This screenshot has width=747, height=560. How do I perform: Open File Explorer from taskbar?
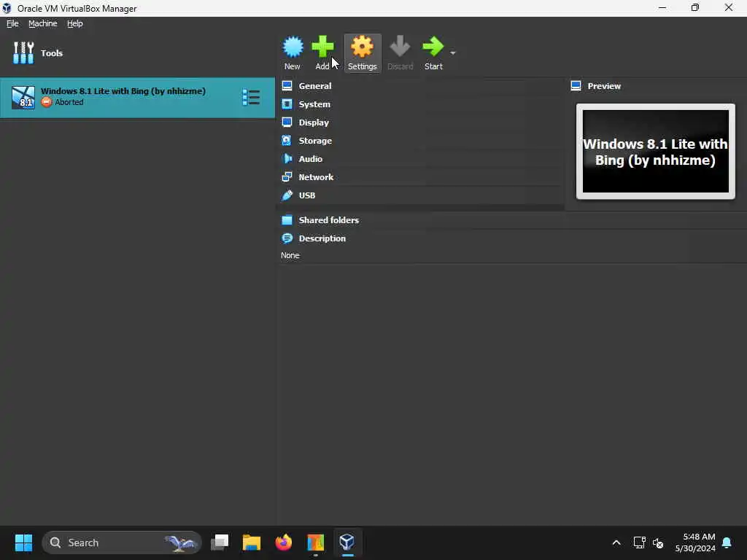coord(252,542)
